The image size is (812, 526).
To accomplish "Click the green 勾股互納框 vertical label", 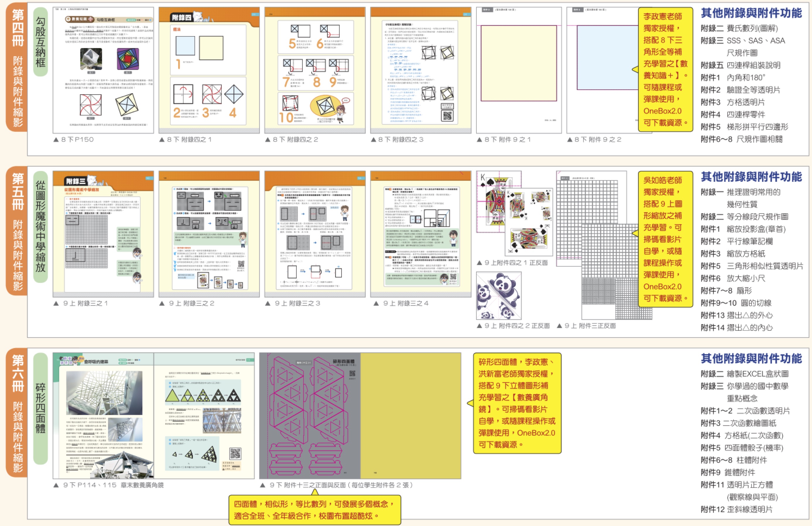I will click(x=40, y=42).
